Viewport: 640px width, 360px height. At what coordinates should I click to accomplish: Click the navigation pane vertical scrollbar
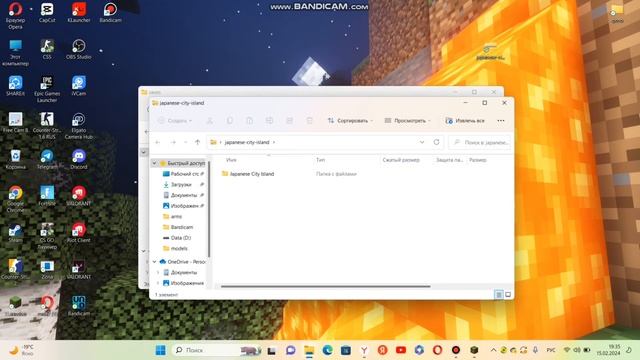pyautogui.click(x=209, y=208)
